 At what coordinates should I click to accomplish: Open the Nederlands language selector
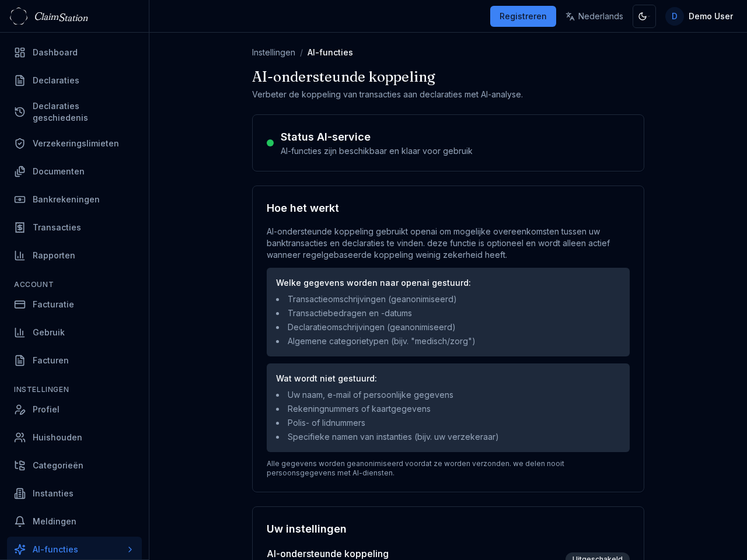coord(594,16)
